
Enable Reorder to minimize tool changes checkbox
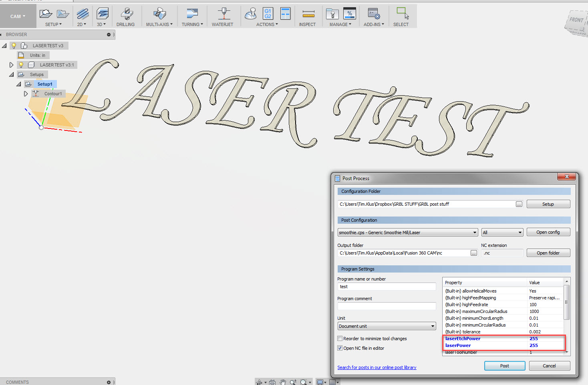coord(340,339)
